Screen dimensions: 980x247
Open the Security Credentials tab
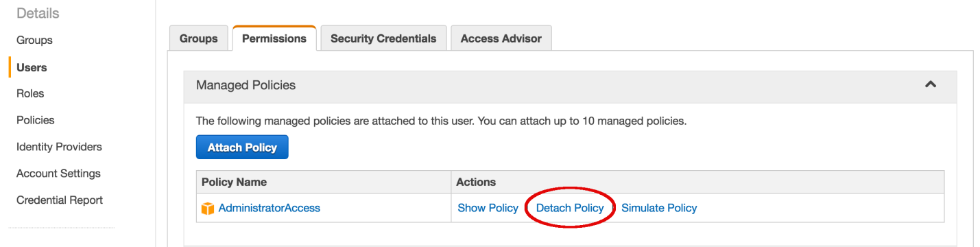pos(383,38)
